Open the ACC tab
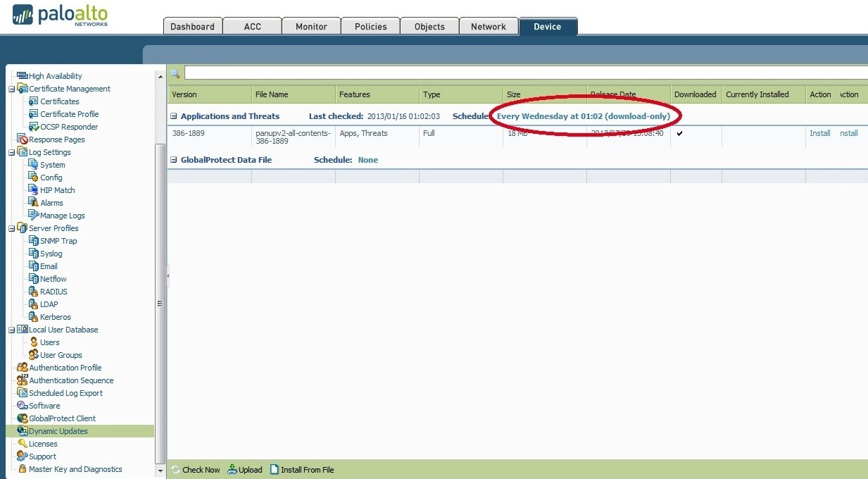The height and width of the screenshot is (479, 868). tap(252, 27)
